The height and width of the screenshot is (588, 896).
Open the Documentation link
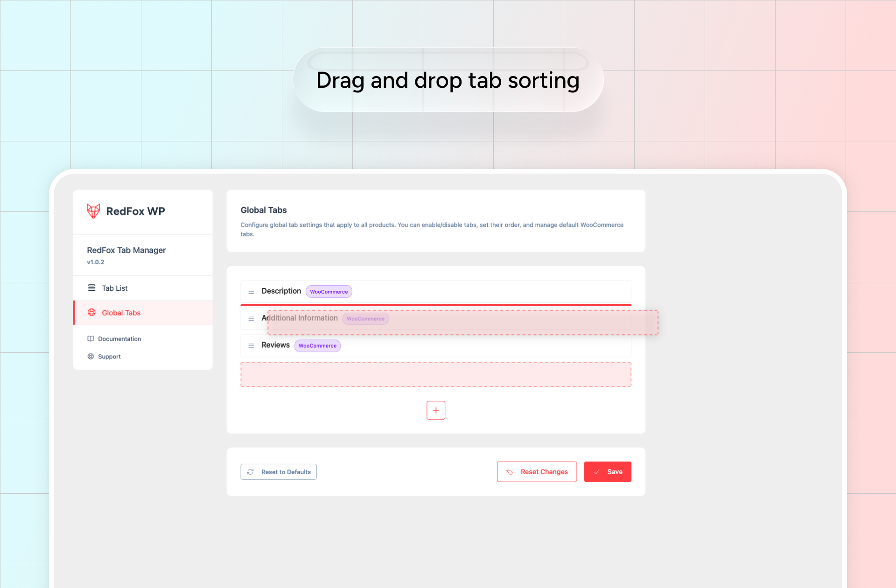point(119,338)
